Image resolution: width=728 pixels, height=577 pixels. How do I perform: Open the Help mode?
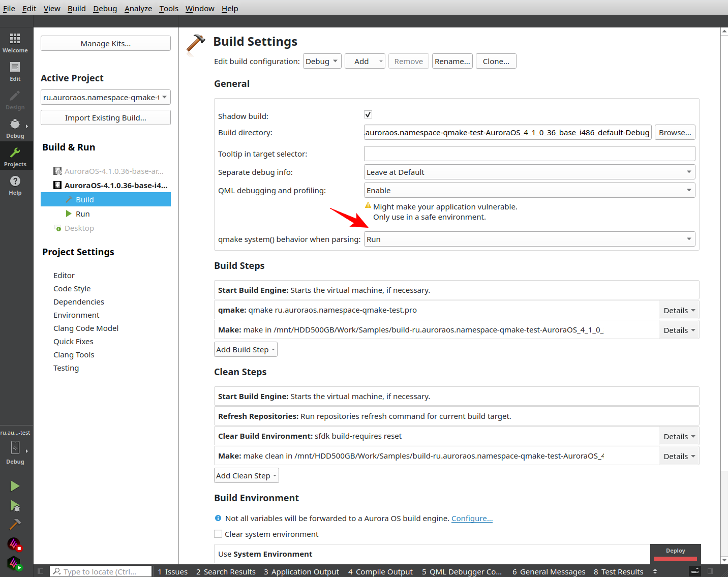(x=15, y=185)
